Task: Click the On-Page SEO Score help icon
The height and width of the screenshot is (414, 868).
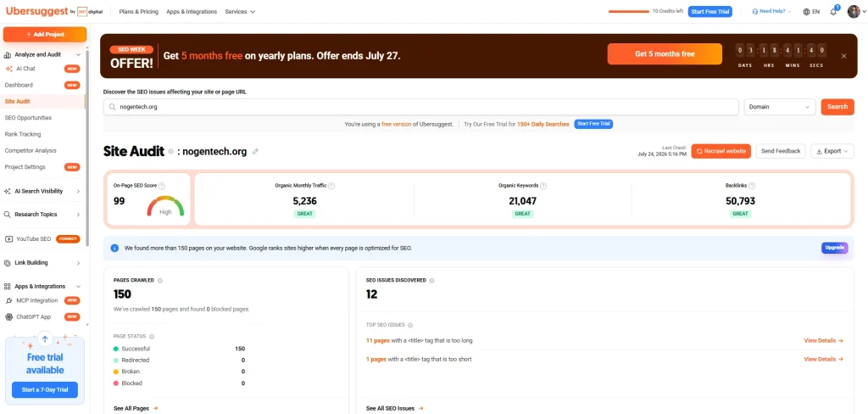Action: tap(162, 187)
